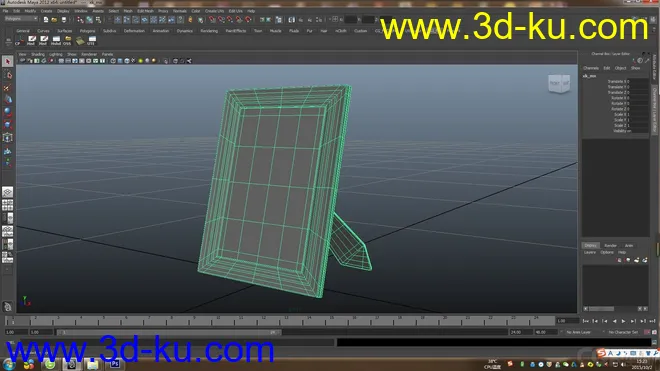Open the Polygons menu set dropdown
Image resolution: width=660 pixels, height=371 pixels.
[21, 19]
